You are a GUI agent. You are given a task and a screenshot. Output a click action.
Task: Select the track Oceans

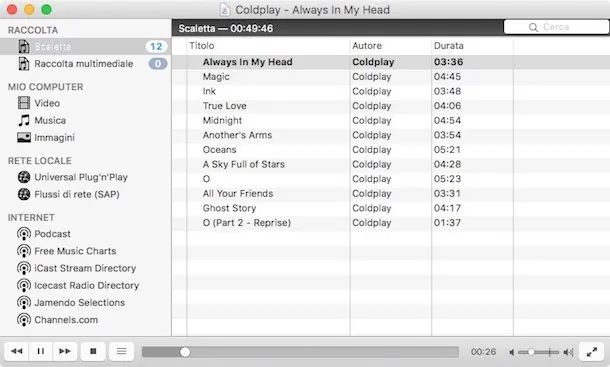[219, 149]
